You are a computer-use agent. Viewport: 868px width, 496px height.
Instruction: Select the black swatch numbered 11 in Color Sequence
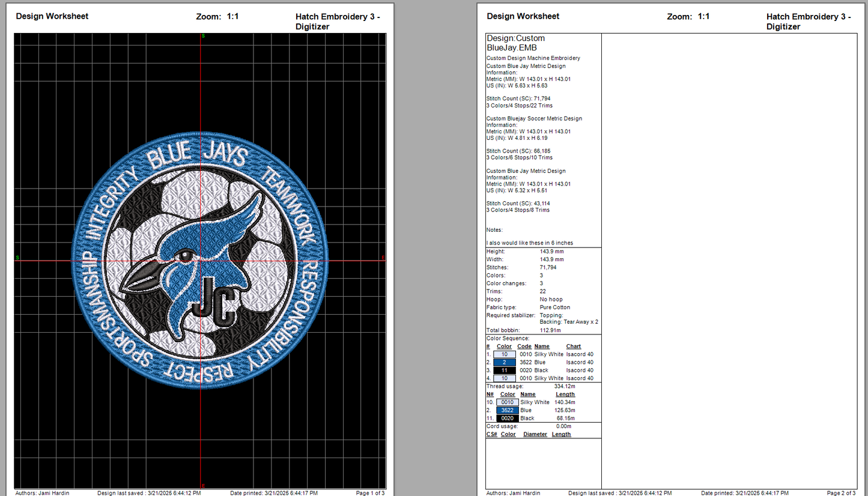[505, 370]
